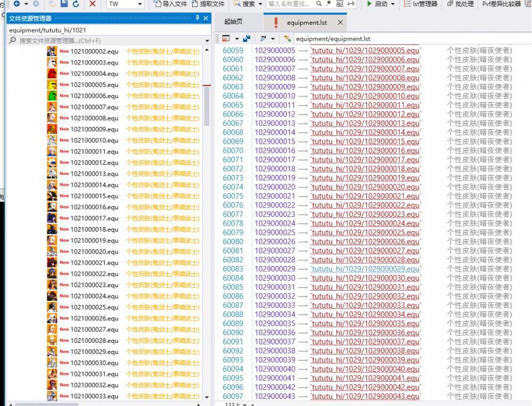
Task: Click the red X delete icon
Action: (x=93, y=4)
